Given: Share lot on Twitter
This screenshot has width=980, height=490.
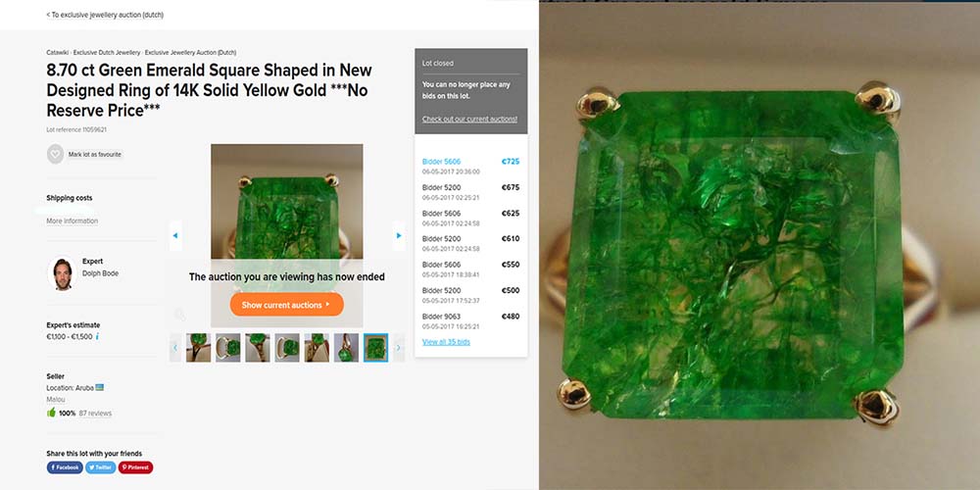Looking at the screenshot, I should (101, 467).
